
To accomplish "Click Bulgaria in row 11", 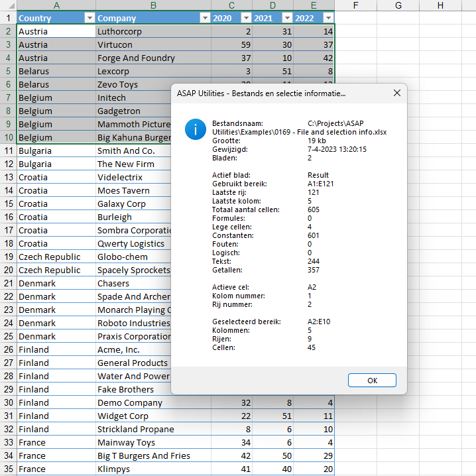I will [x=56, y=150].
